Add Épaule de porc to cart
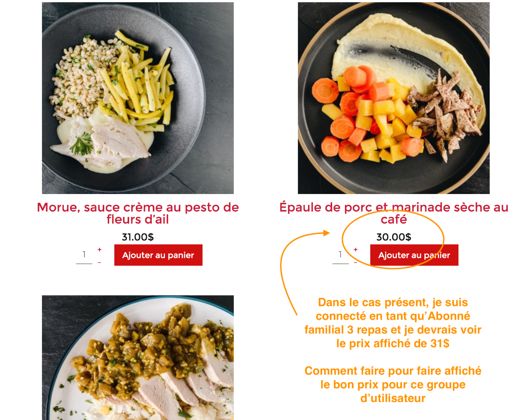529x420 pixels. point(414,255)
